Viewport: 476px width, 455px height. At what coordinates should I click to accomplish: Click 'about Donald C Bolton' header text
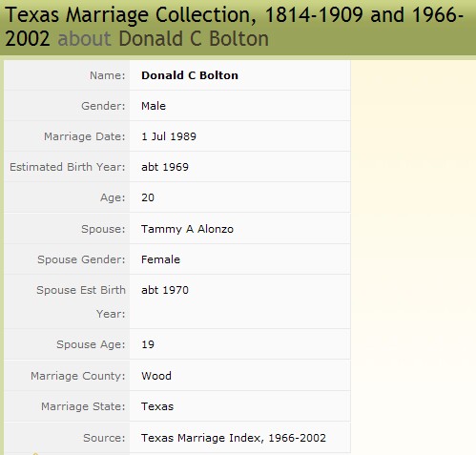[163, 39]
